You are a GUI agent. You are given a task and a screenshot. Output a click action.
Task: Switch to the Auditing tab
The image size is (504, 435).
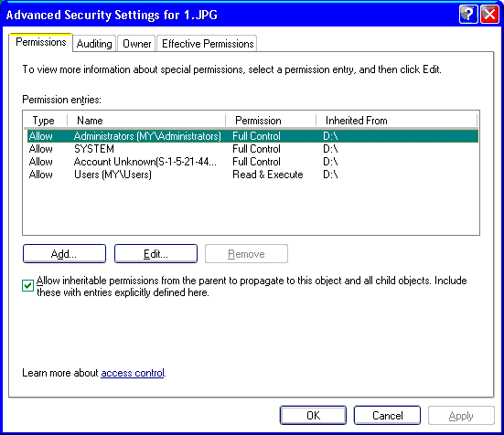click(x=94, y=43)
